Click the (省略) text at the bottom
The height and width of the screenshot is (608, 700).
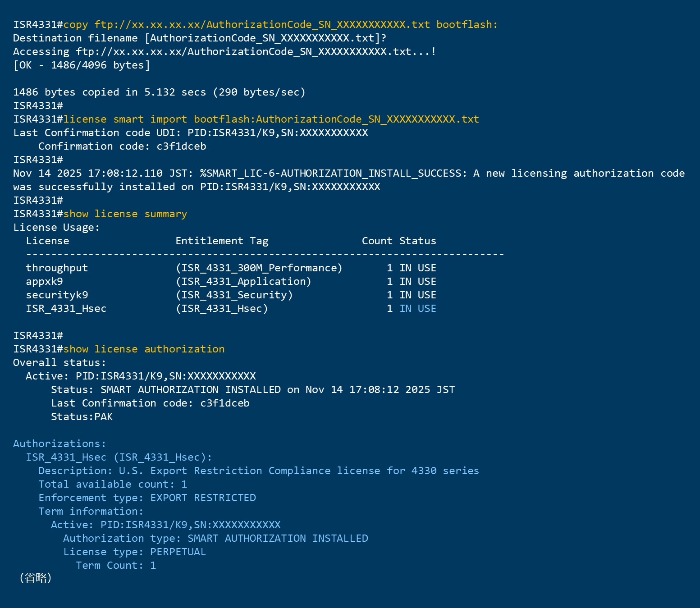click(x=36, y=578)
